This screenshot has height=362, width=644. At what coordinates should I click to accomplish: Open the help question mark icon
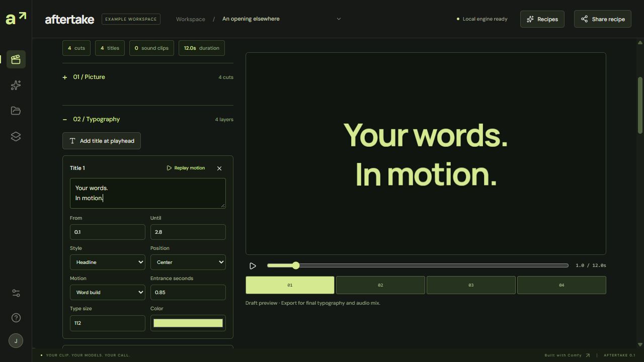click(16, 318)
